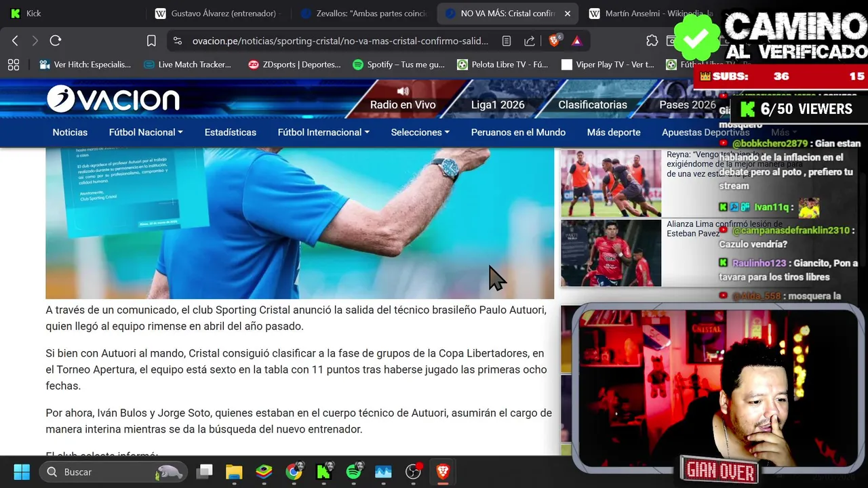
Task: Open BlueStacks from the taskbar
Action: (x=264, y=472)
